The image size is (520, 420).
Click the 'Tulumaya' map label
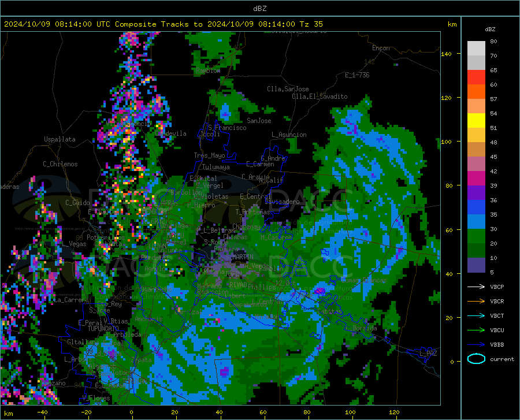click(x=216, y=167)
